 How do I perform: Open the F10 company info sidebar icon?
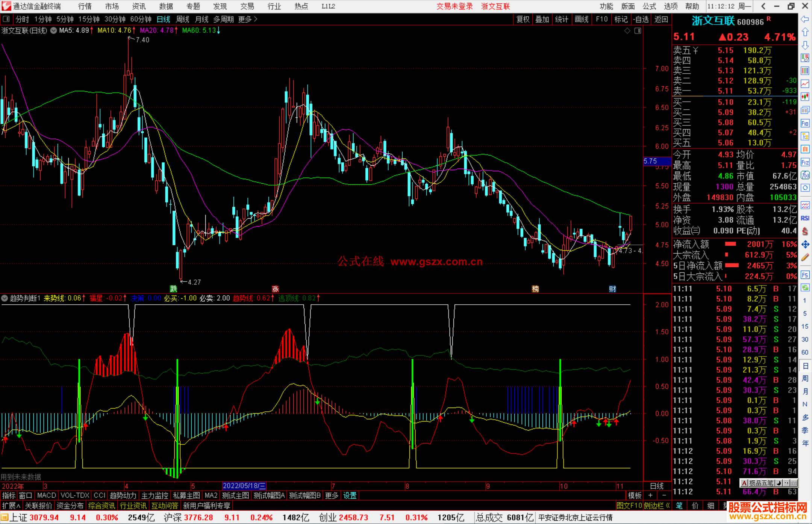tap(805, 123)
